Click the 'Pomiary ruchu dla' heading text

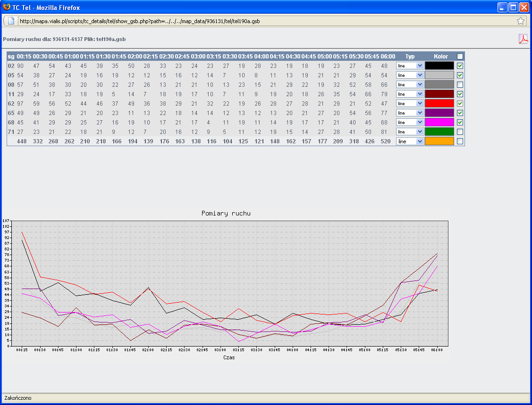27,39
